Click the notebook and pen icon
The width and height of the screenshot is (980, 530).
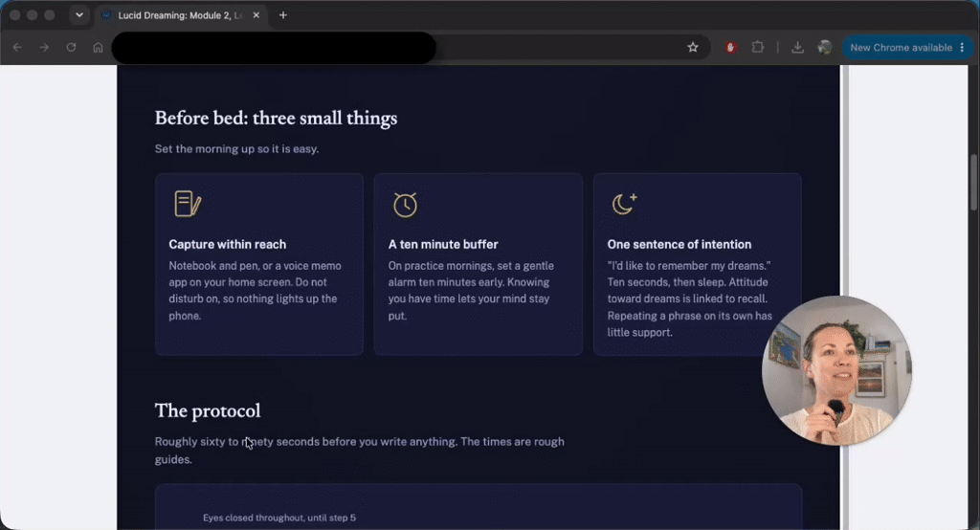click(188, 204)
